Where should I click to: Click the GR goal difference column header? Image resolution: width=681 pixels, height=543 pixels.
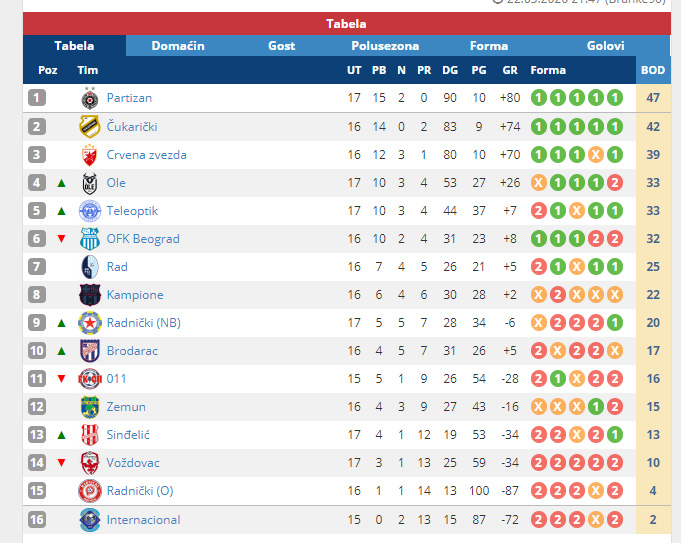pyautogui.click(x=510, y=70)
